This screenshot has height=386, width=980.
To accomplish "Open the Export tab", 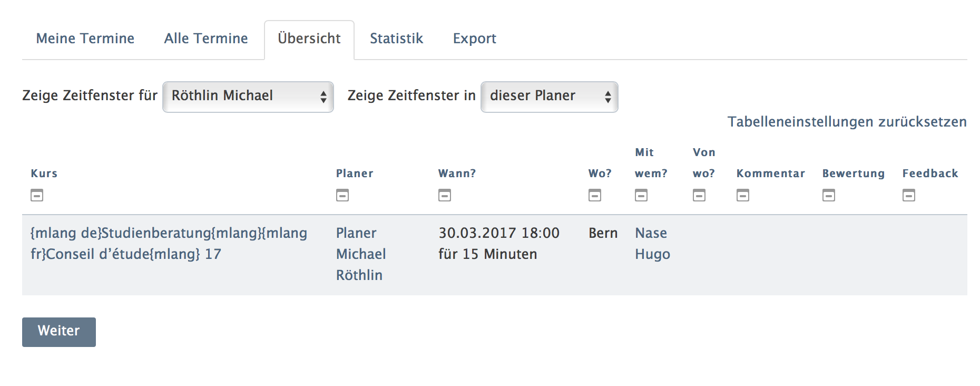I will coord(475,38).
